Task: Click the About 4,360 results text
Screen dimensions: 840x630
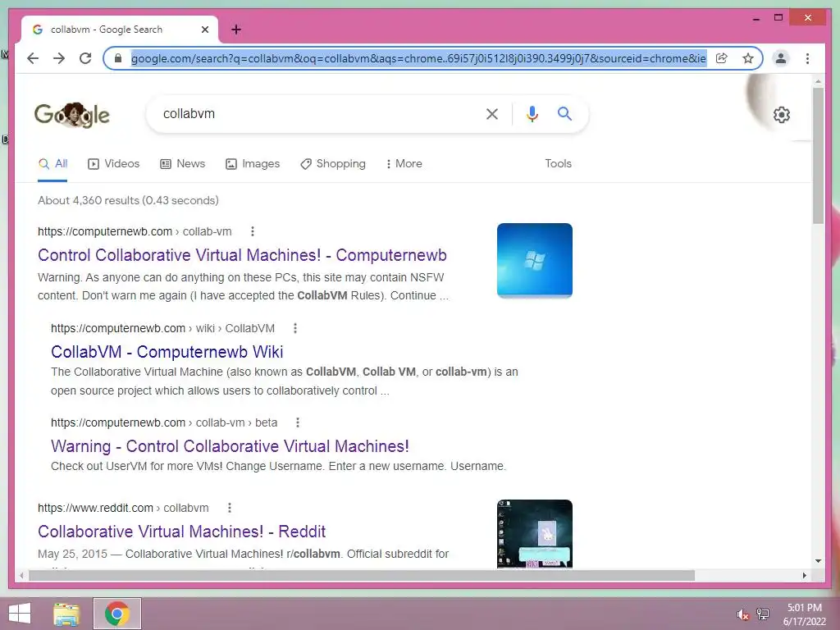Action: click(x=128, y=200)
